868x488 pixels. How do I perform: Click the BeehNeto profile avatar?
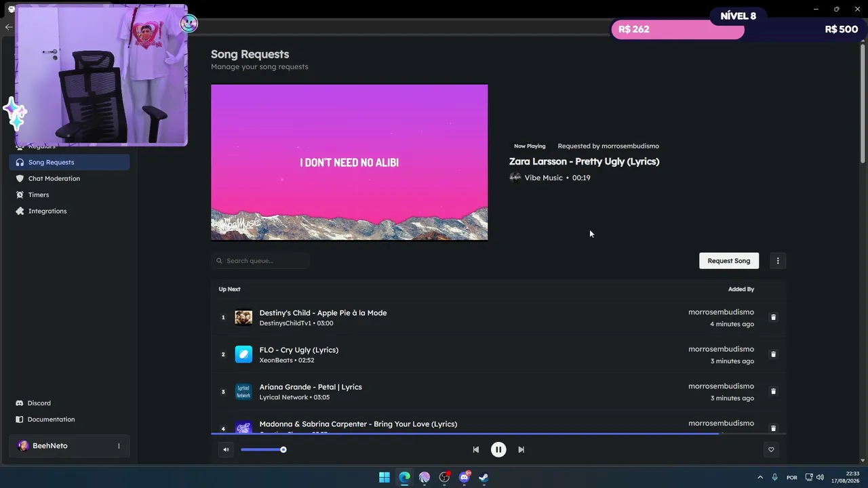point(23,446)
